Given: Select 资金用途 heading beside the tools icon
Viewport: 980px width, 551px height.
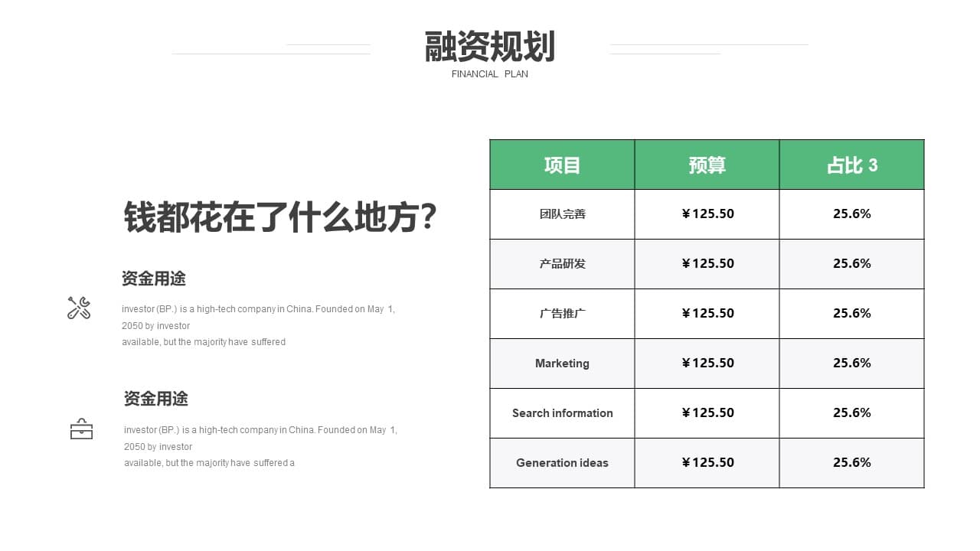Looking at the screenshot, I should click(154, 279).
